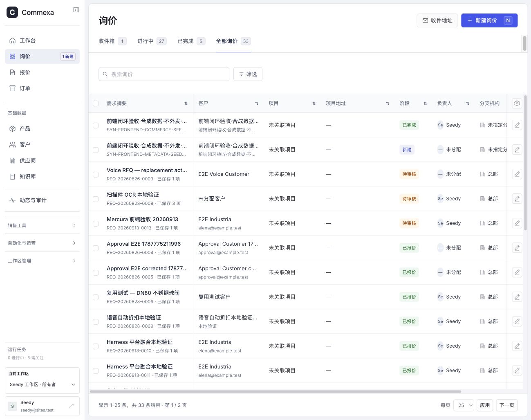Go to 下一页

coord(507,405)
